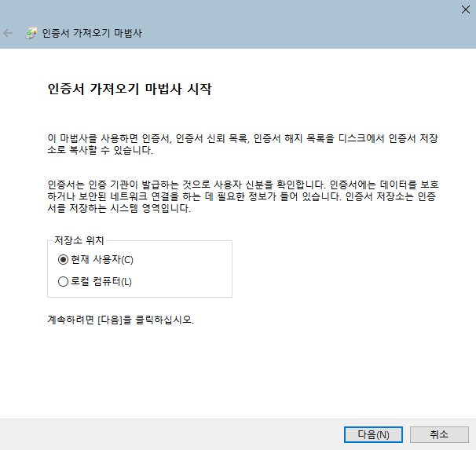Click the paragraph starting 이 마법사를 사용하면
476x450 pixels.
(243, 145)
